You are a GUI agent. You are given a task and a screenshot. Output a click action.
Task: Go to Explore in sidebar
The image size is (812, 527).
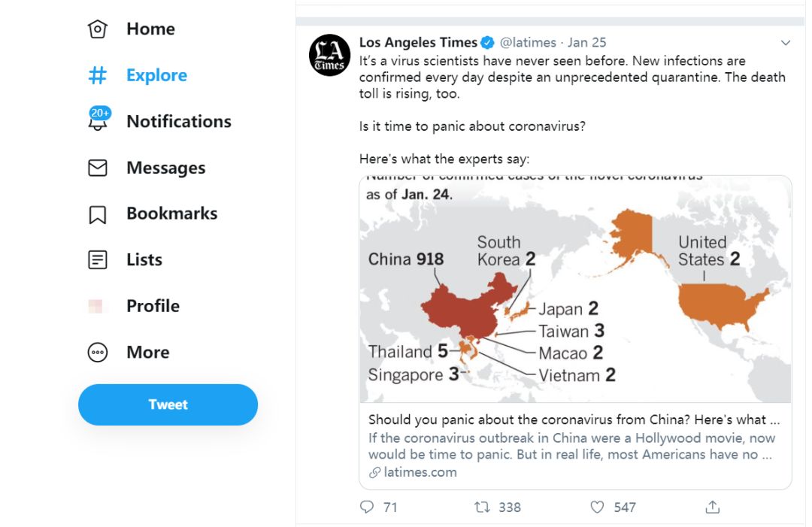point(156,75)
